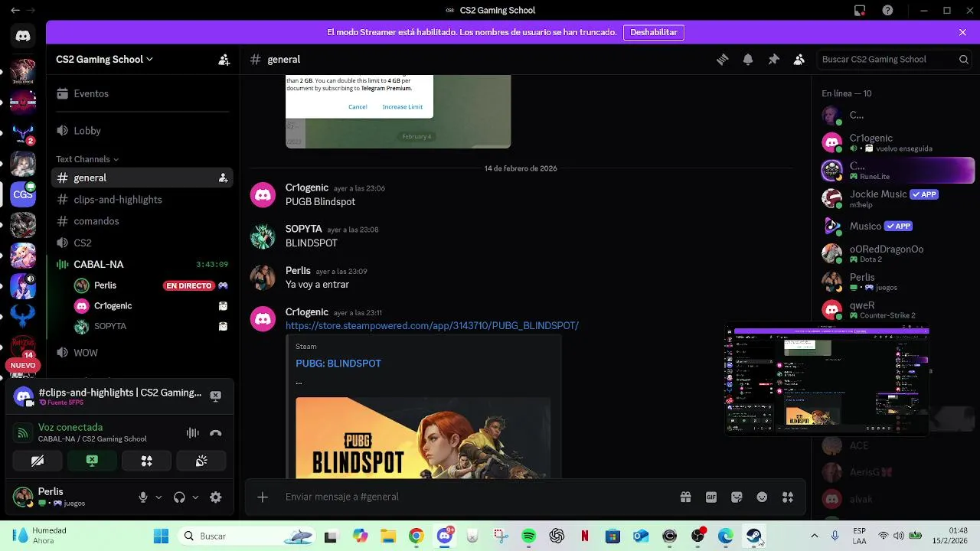The height and width of the screenshot is (551, 980).
Task: Open Spotify from the taskbar
Action: 528,536
